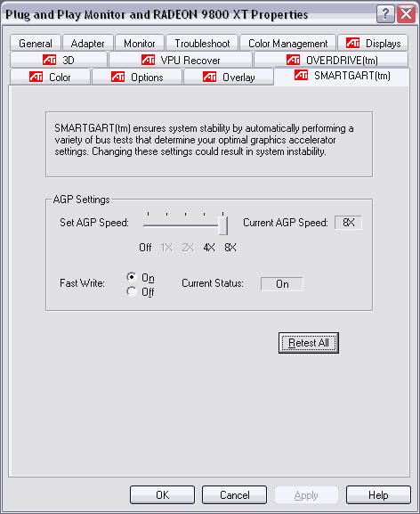This screenshot has width=420, height=514.
Task: Confirm with the OK button
Action: click(x=162, y=495)
